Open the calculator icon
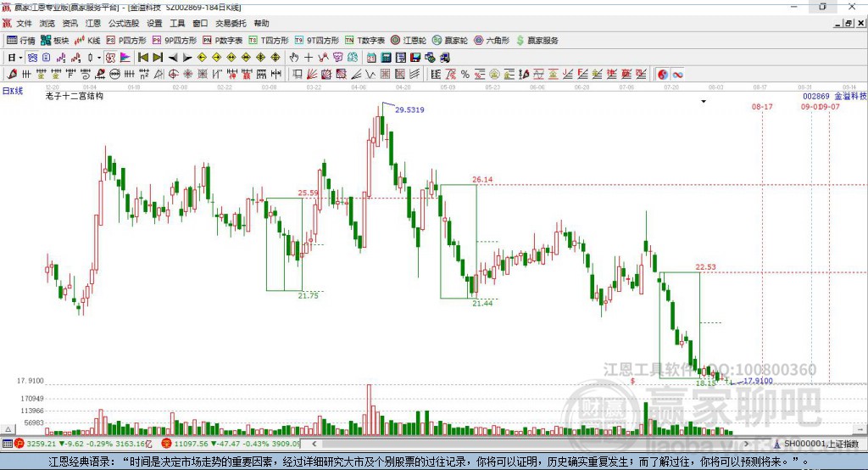Viewport: 868px width, 470px height. 387,58
